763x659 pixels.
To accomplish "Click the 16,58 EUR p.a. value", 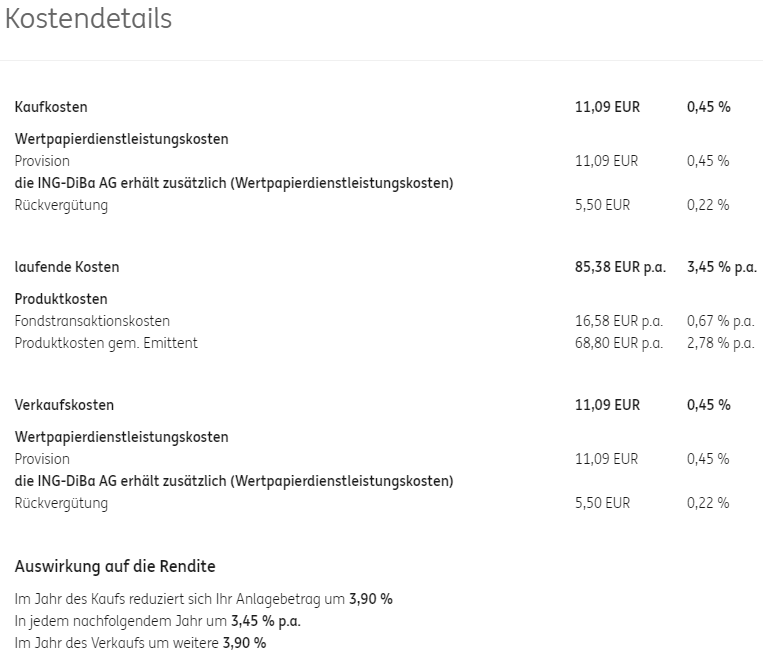I will [618, 321].
